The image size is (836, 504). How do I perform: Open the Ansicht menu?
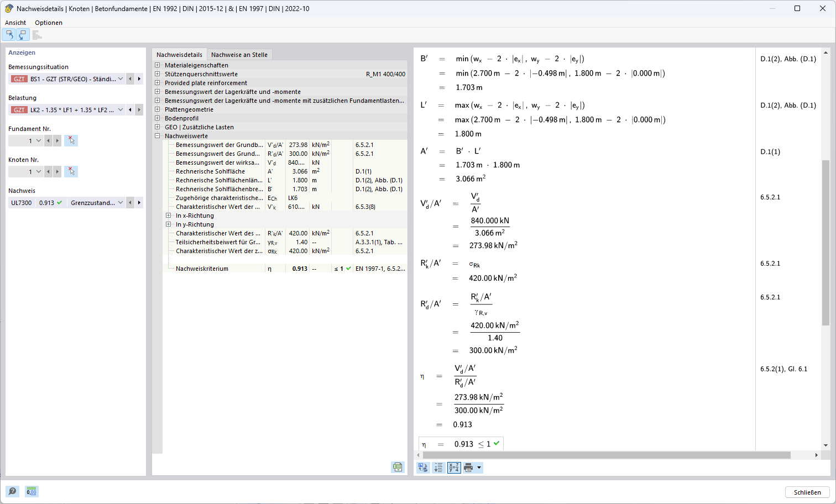click(x=15, y=23)
